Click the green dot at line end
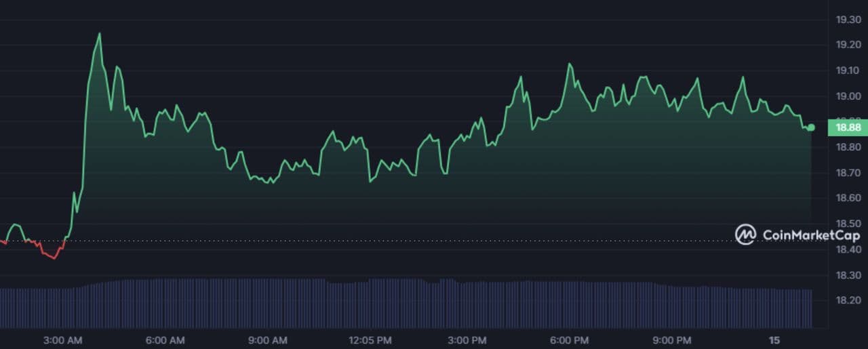The height and width of the screenshot is (349, 868). coord(811,127)
